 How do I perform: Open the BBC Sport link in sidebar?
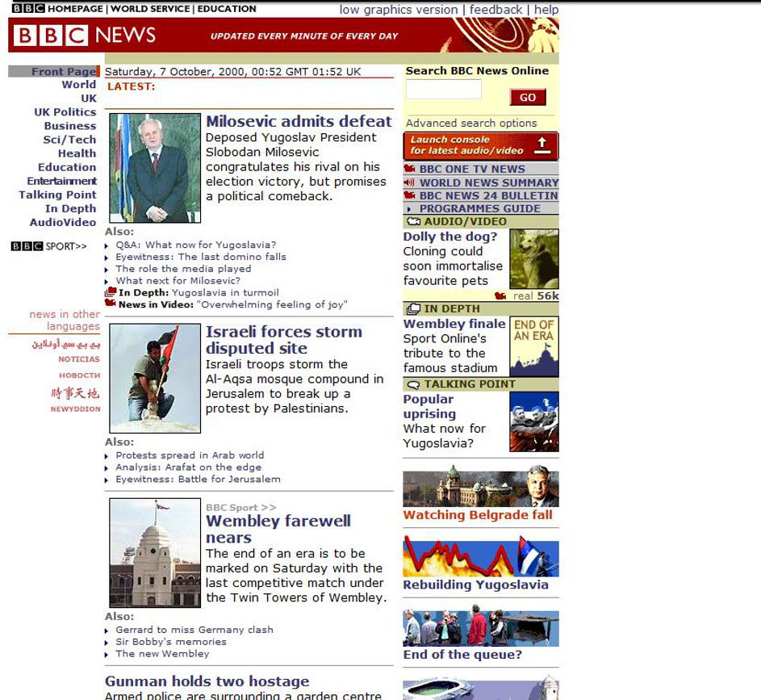49,246
